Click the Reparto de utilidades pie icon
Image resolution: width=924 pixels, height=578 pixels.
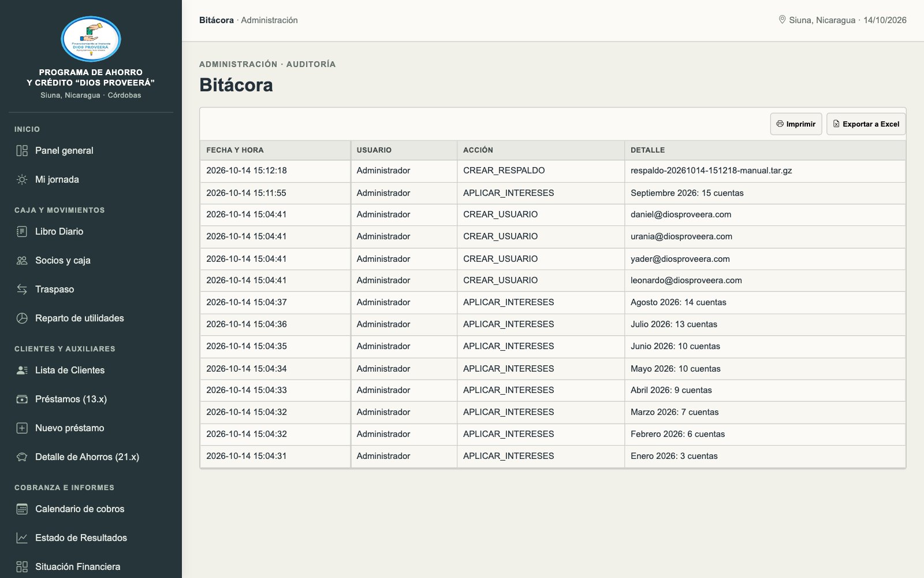pos(22,318)
